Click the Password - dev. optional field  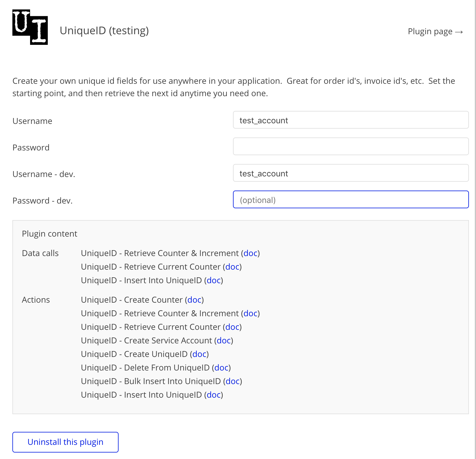351,199
